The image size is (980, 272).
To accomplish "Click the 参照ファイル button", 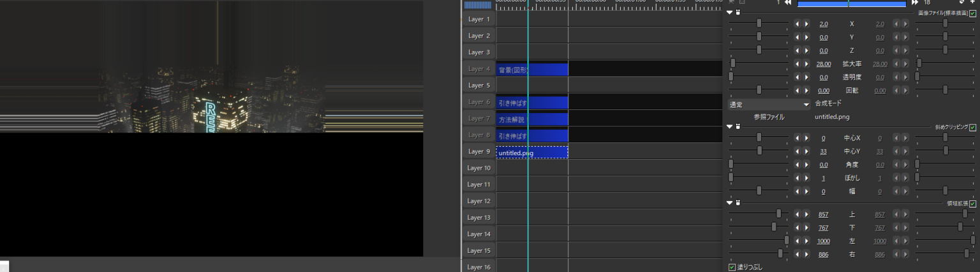I will click(x=769, y=117).
